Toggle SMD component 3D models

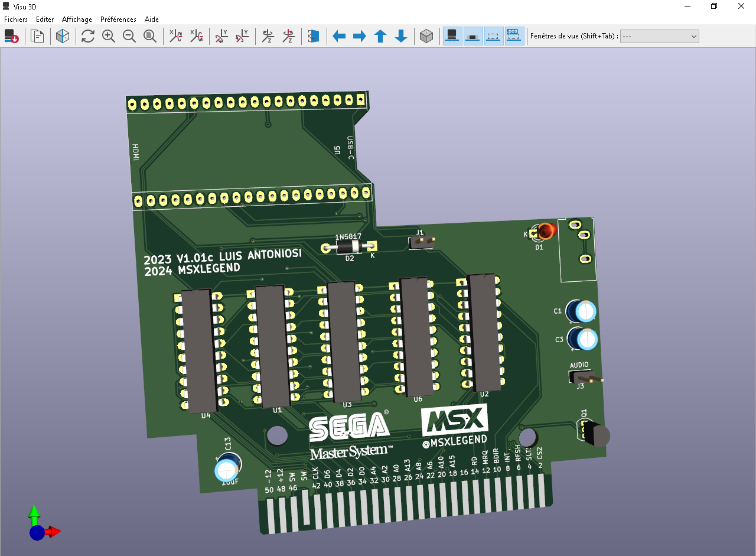(x=473, y=36)
